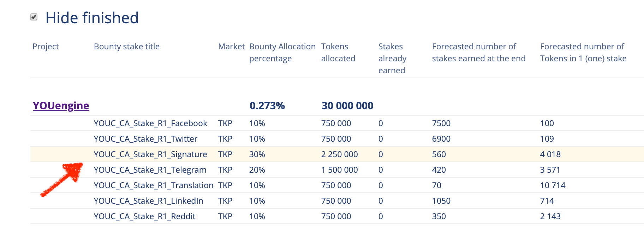Uncheck the Hide finished checkbox

34,17
